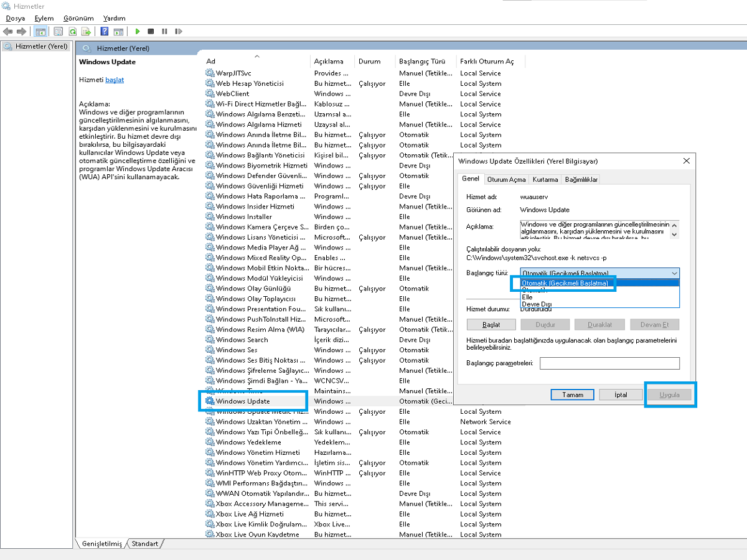Viewport: 747px width, 560px height.
Task: Open the properties sheet toolbar icon
Action: (x=57, y=31)
